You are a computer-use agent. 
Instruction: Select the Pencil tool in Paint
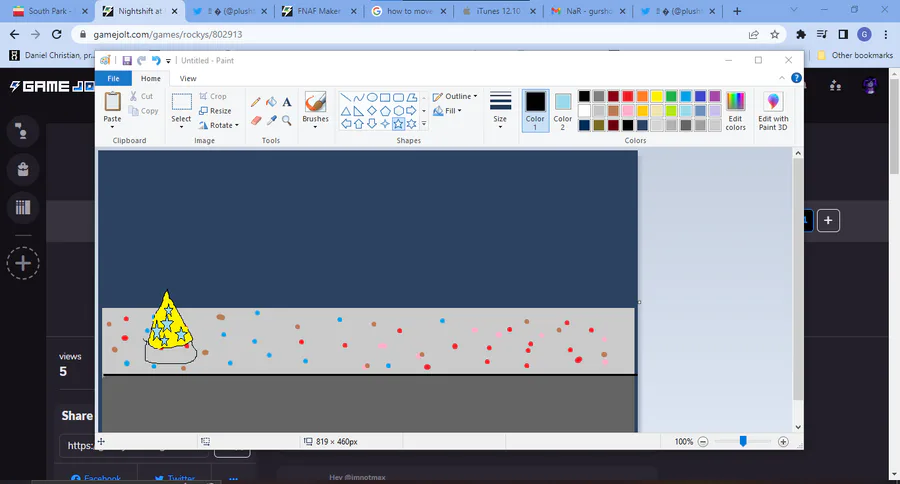click(x=256, y=102)
